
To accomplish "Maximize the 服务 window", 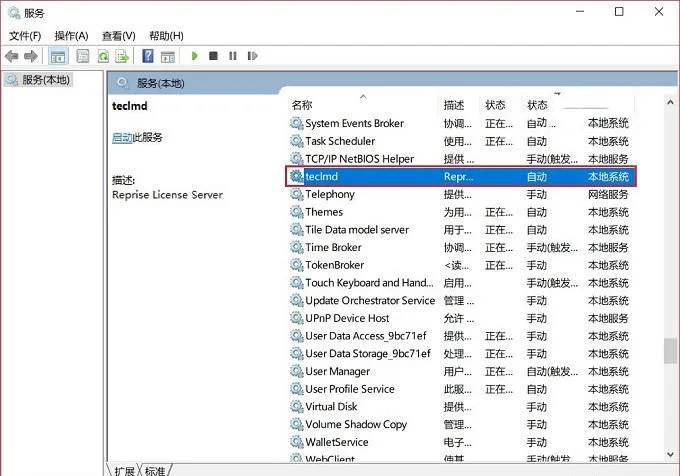I will click(x=619, y=12).
